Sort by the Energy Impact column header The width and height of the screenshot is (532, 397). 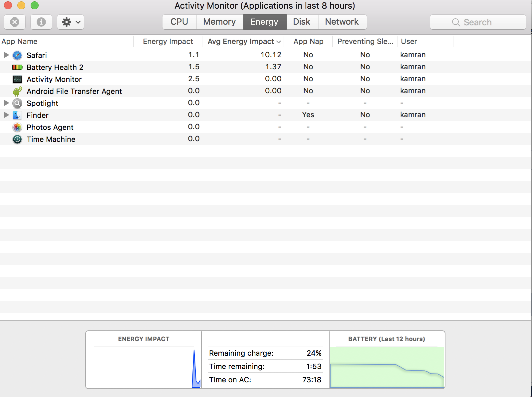click(168, 42)
